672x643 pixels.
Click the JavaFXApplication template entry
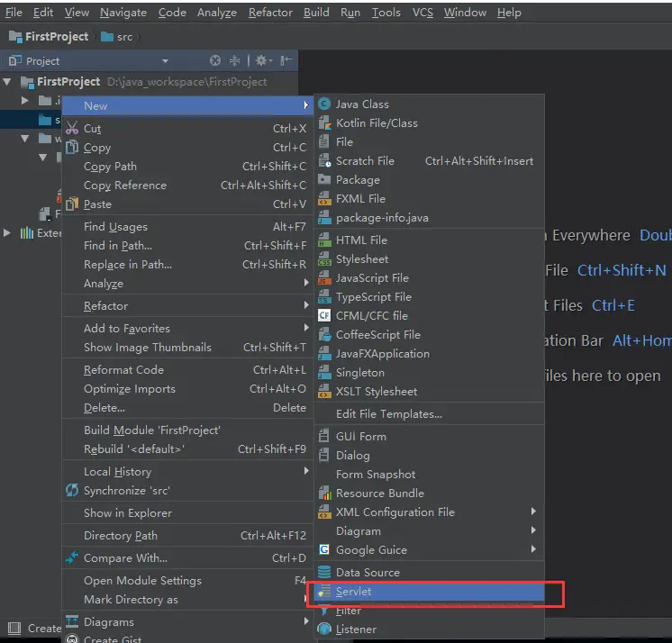(x=430, y=354)
